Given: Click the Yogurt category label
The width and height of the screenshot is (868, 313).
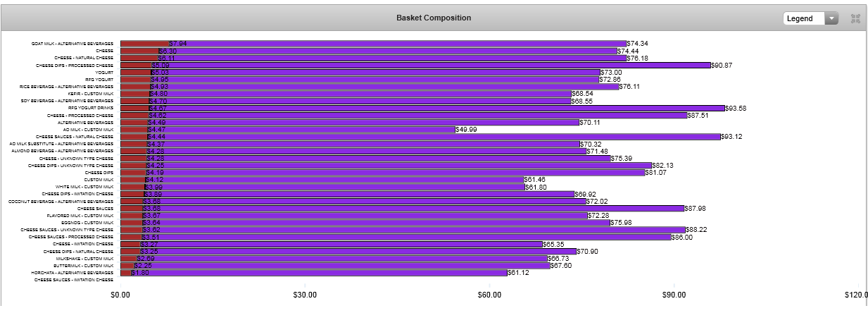Looking at the screenshot, I should 103,73.
